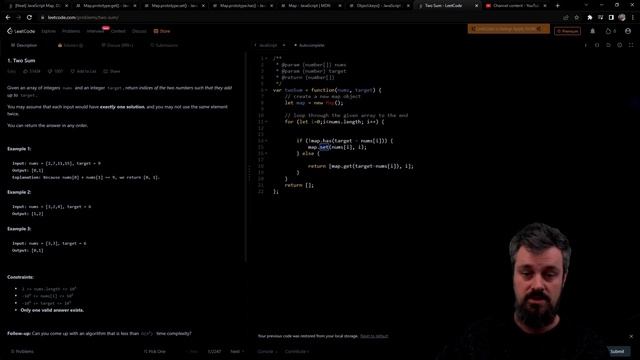Open the Discuss menu item
The height and width of the screenshot is (360, 640).
(139, 31)
